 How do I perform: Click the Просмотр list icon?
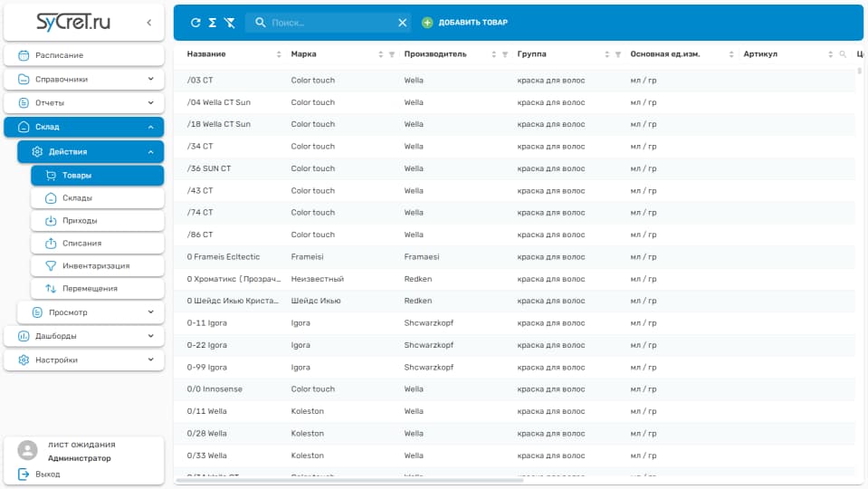coord(37,312)
